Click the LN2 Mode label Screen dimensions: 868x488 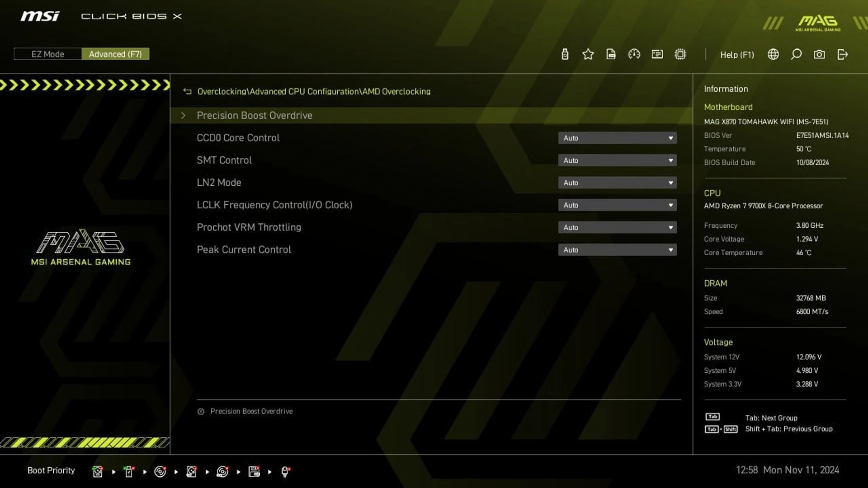219,183
